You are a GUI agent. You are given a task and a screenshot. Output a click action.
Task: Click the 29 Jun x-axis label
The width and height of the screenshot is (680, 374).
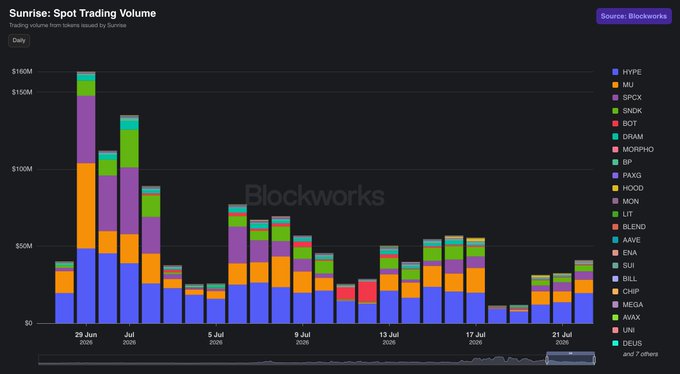click(x=86, y=338)
